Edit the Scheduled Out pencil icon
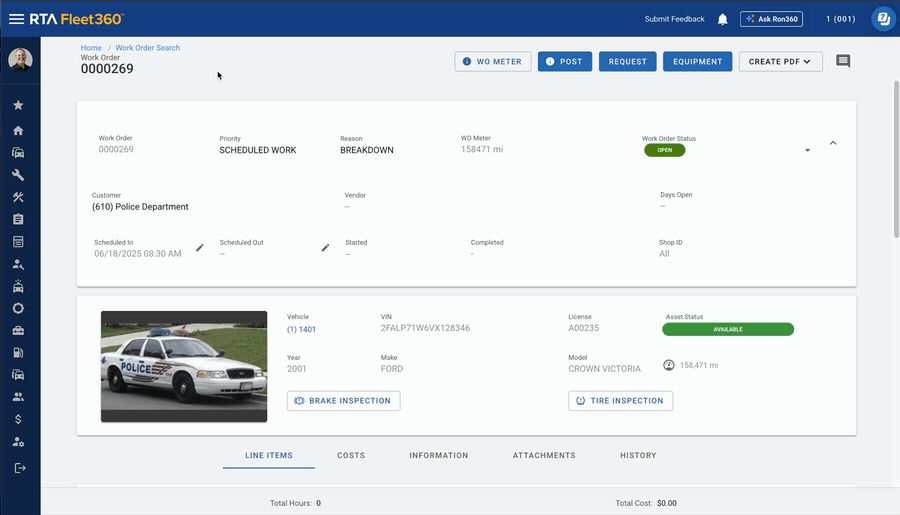Image resolution: width=900 pixels, height=515 pixels. point(325,247)
